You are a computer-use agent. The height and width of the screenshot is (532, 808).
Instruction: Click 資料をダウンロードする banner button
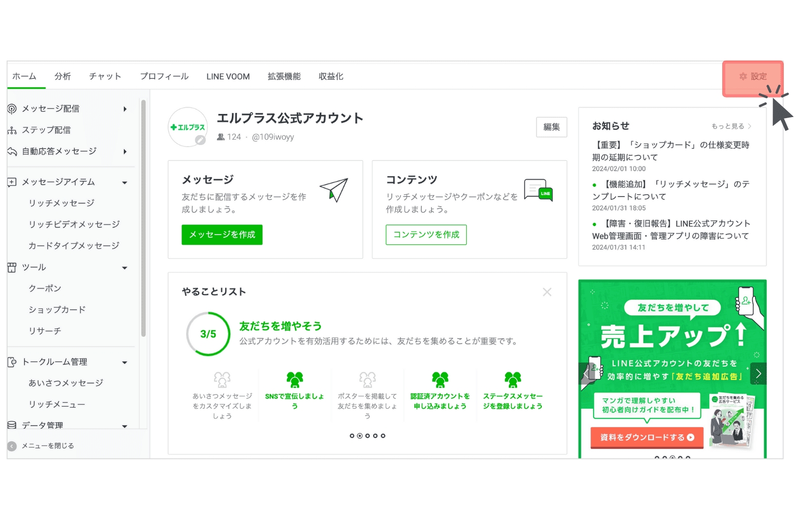pyautogui.click(x=647, y=438)
